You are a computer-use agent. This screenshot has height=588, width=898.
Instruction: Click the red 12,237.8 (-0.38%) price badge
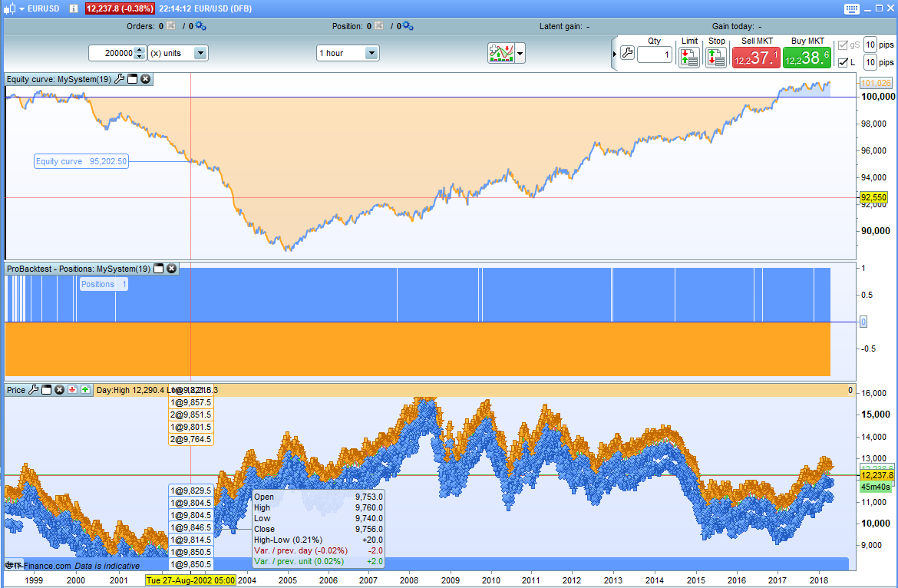click(120, 8)
